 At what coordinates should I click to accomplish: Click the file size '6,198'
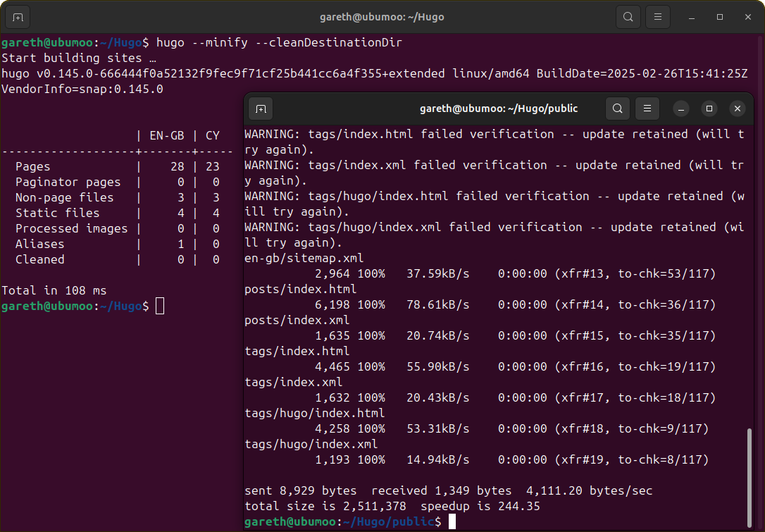(x=332, y=304)
